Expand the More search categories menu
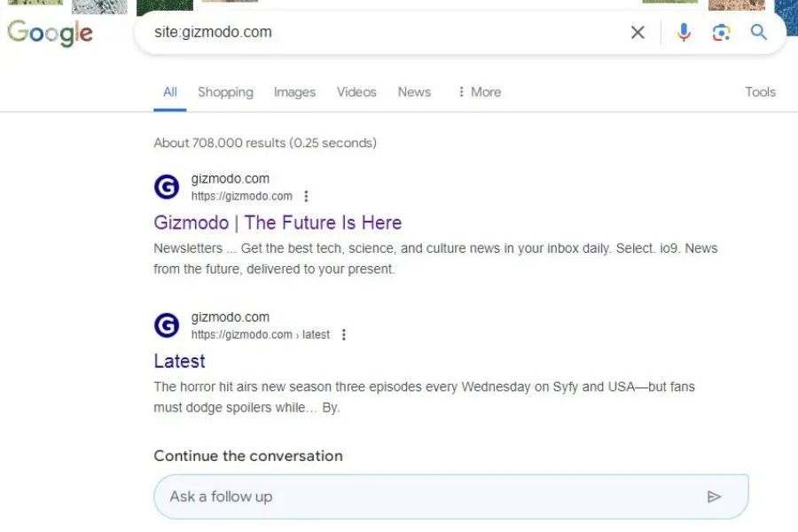 click(480, 92)
